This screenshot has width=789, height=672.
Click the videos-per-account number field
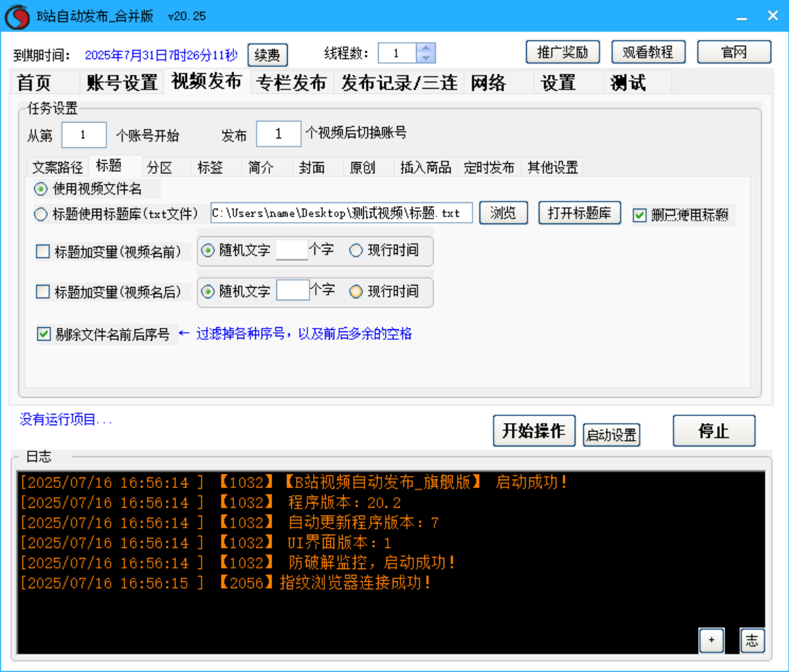pos(279,134)
